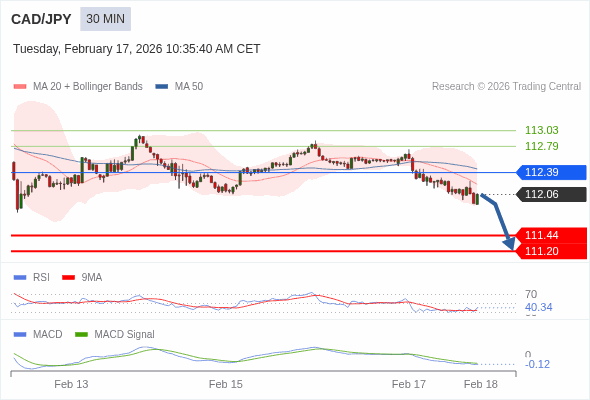Click the MACD legend label
The width and height of the screenshot is (590, 400).
(48, 334)
